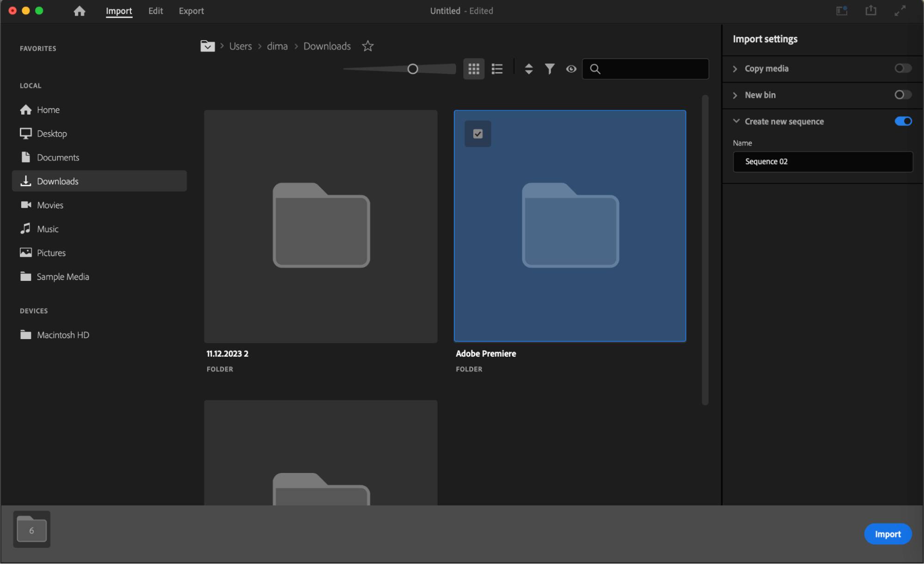The image size is (924, 564).
Task: Open the recent locations folder dropdown
Action: tap(208, 46)
